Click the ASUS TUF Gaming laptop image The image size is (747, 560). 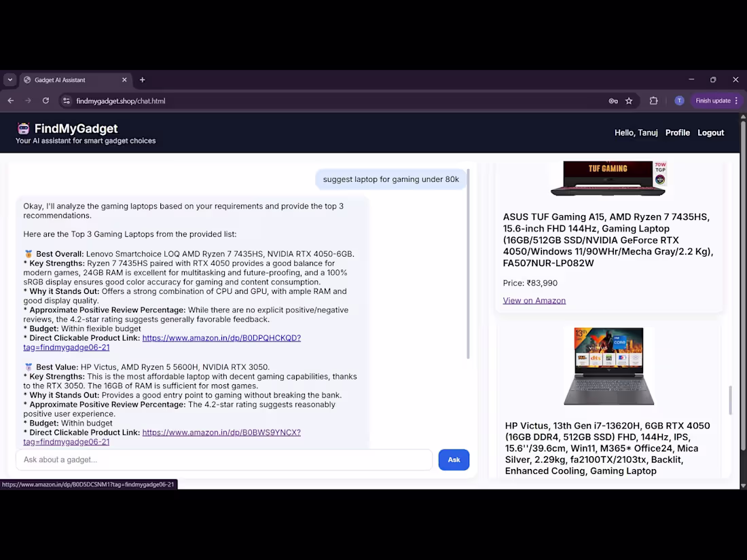608,179
